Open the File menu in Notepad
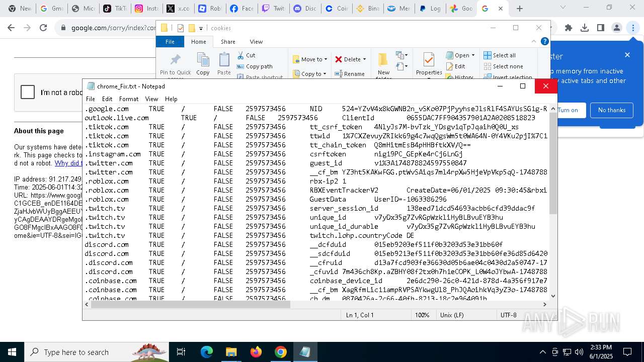 91,99
